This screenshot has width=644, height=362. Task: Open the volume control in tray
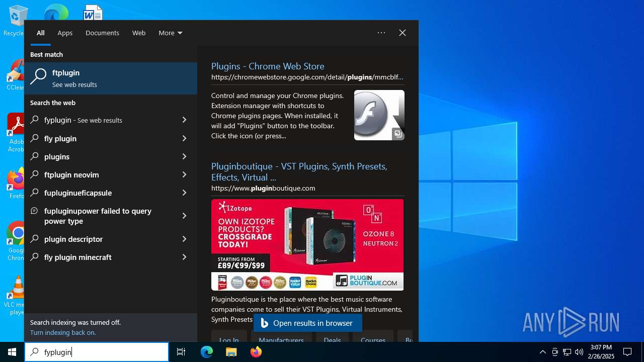pos(579,352)
